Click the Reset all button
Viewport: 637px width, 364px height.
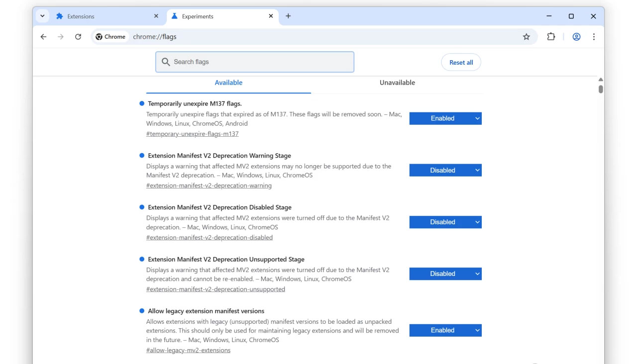461,62
